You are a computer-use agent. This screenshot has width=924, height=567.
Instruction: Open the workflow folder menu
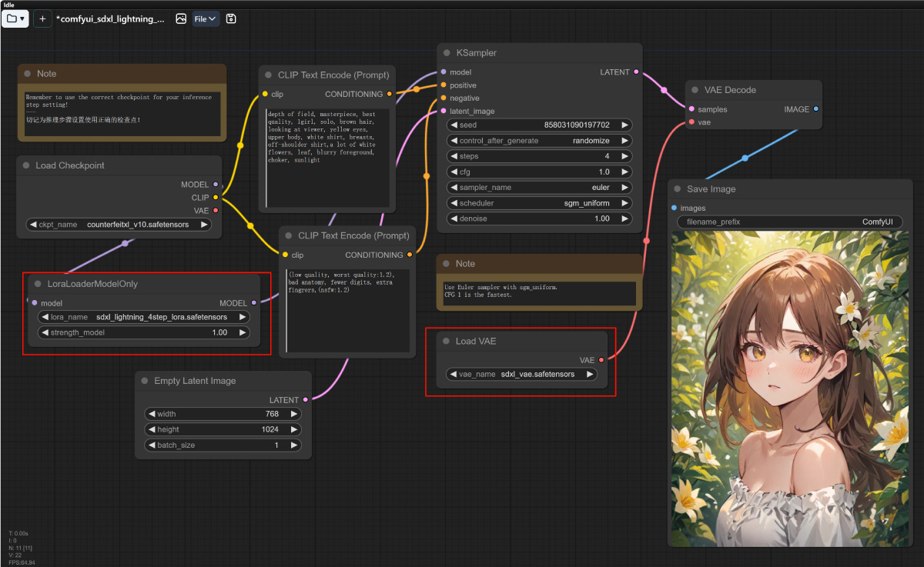tap(15, 18)
